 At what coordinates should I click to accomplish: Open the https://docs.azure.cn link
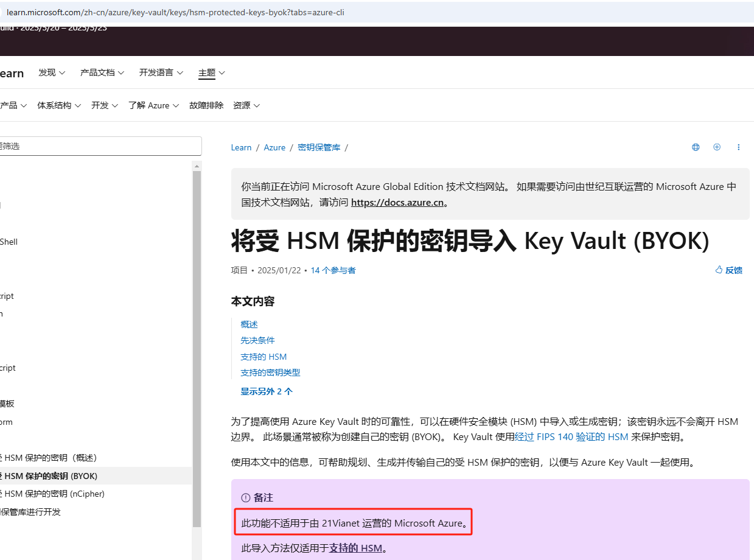click(x=397, y=203)
